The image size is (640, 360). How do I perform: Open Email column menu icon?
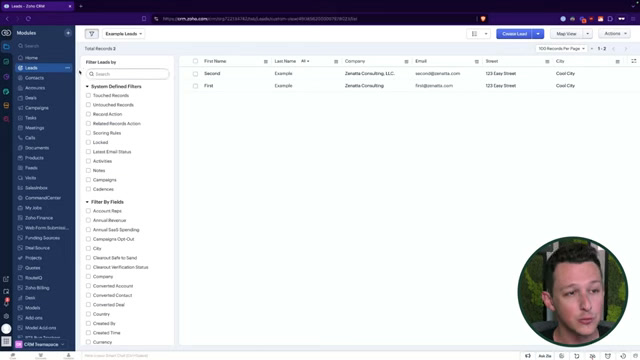pyautogui.click(x=476, y=62)
